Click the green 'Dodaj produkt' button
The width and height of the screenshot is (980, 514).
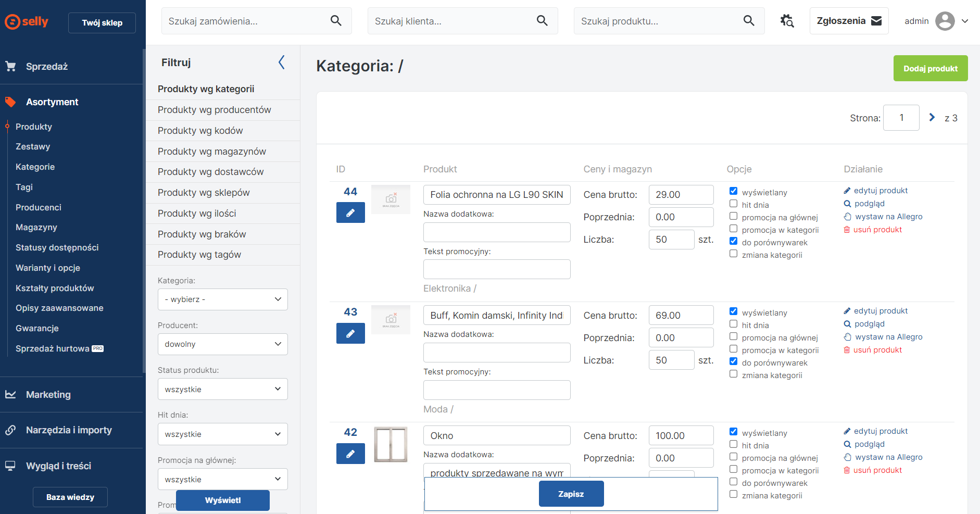click(x=930, y=68)
